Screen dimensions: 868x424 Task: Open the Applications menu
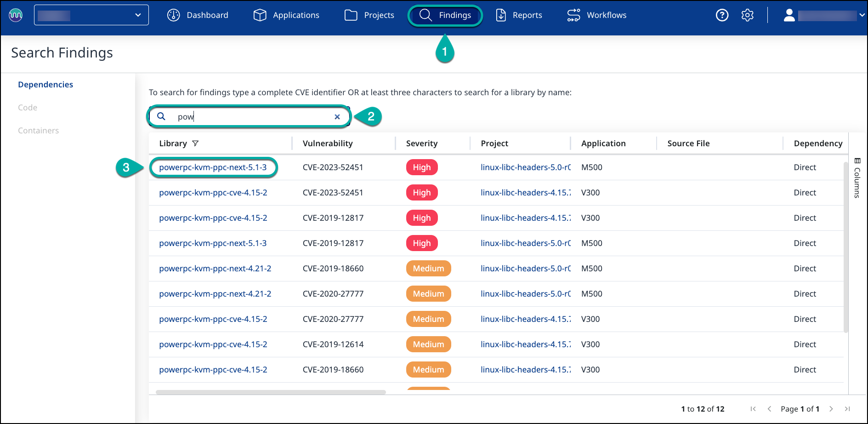pos(286,15)
